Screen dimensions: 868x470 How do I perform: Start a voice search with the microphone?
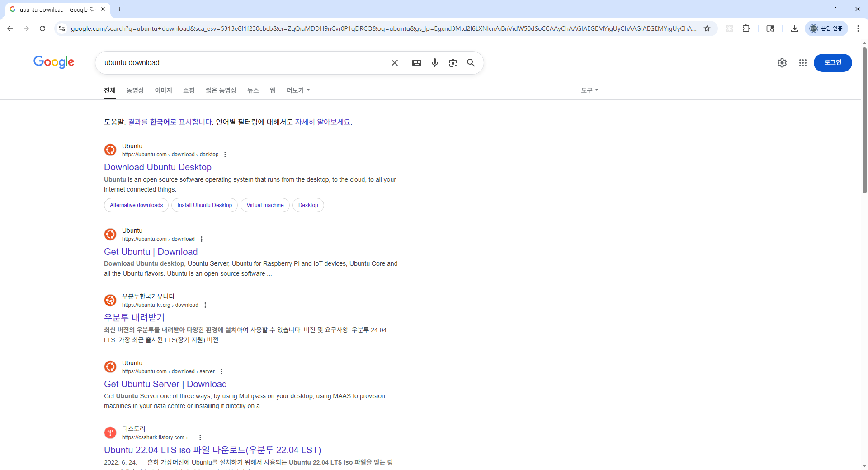[x=435, y=63]
